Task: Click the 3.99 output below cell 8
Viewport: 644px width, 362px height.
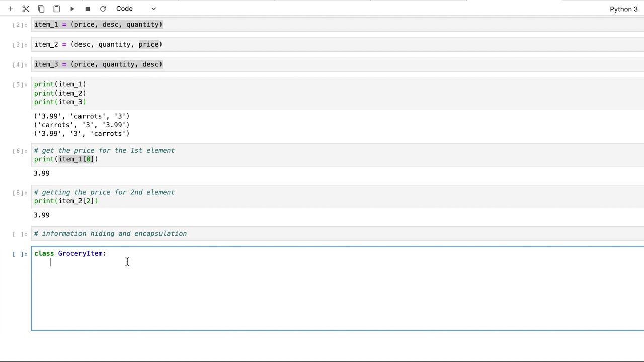Action: 42,215
